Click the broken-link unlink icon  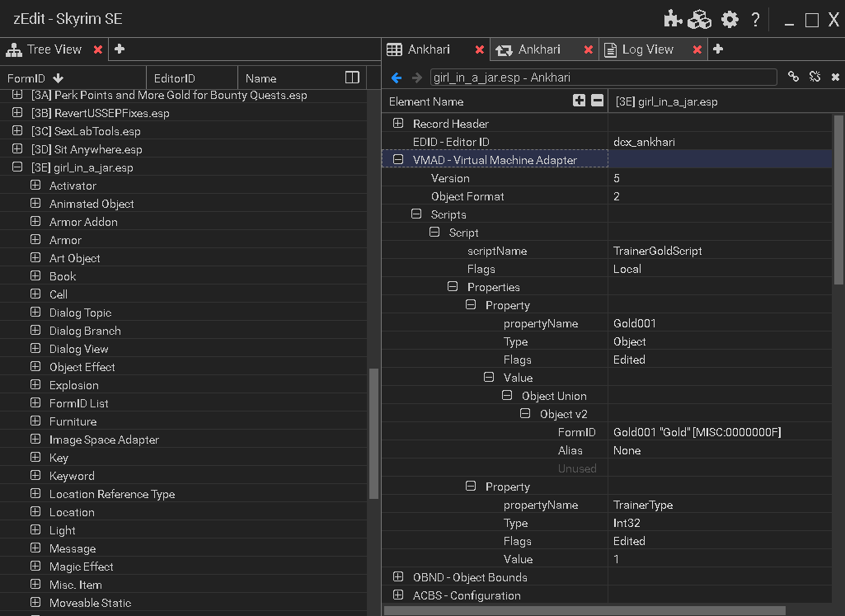(x=814, y=76)
